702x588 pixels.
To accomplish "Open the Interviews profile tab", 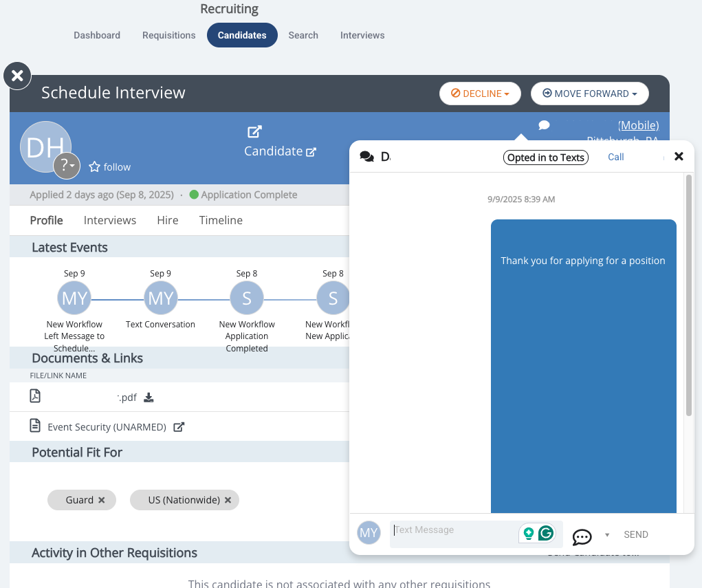I will click(x=110, y=220).
